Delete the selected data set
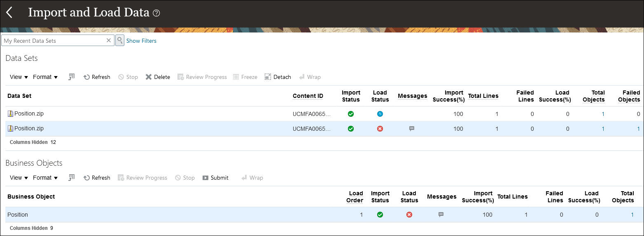The height and width of the screenshot is (236, 644). (158, 77)
